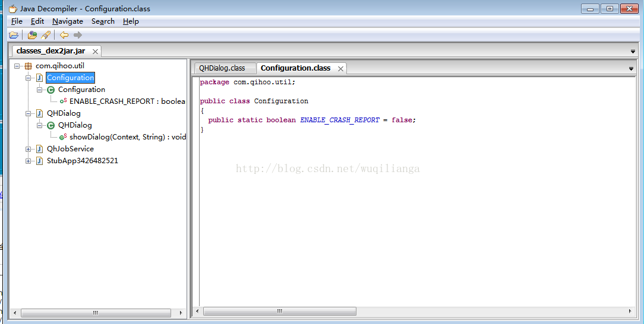Click the Search pencil toolbar icon
Image resolution: width=644 pixels, height=324 pixels.
tap(46, 35)
